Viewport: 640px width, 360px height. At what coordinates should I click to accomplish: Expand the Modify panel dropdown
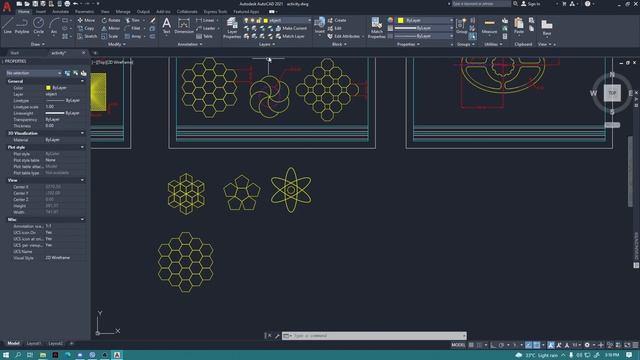tap(117, 44)
